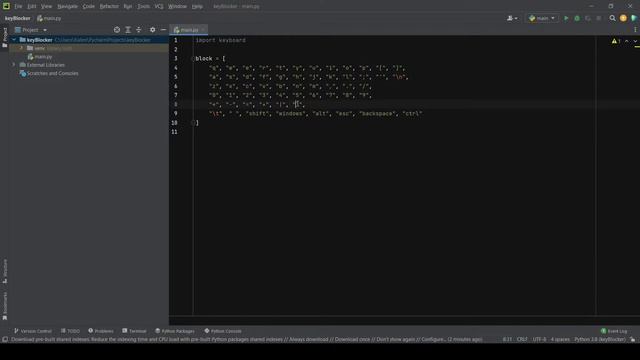640x360 pixels.
Task: Click the JetBrains Toolbox icon at toolbar end
Action: coord(634,18)
